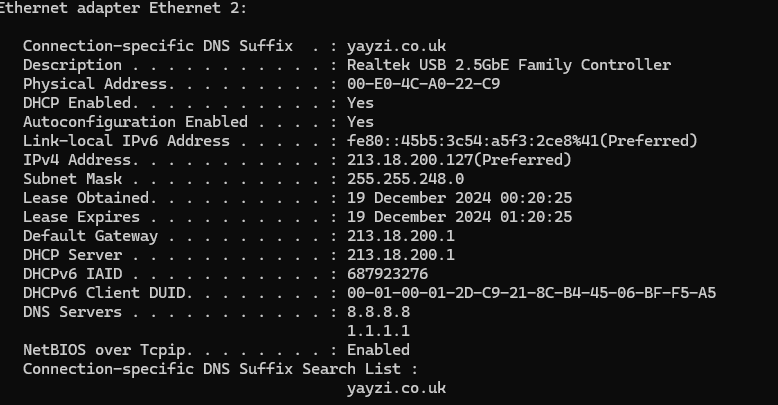The width and height of the screenshot is (778, 405).
Task: Click the DHCPv6 Client DUID value
Action: (x=531, y=293)
